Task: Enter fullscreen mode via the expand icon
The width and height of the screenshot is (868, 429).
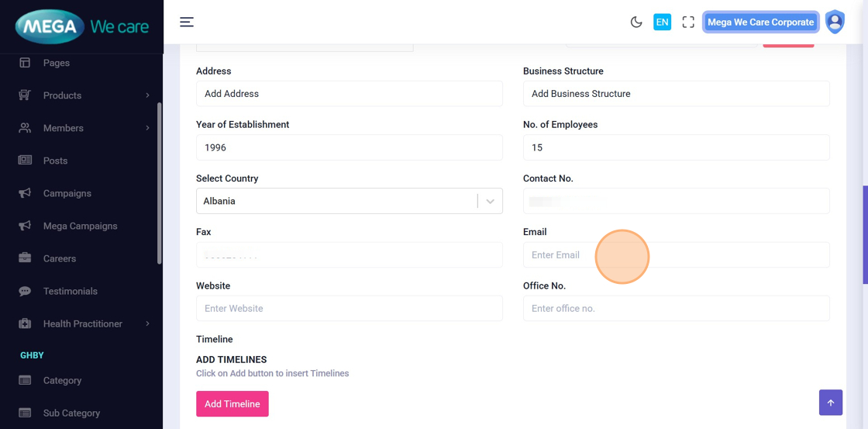Action: [688, 22]
